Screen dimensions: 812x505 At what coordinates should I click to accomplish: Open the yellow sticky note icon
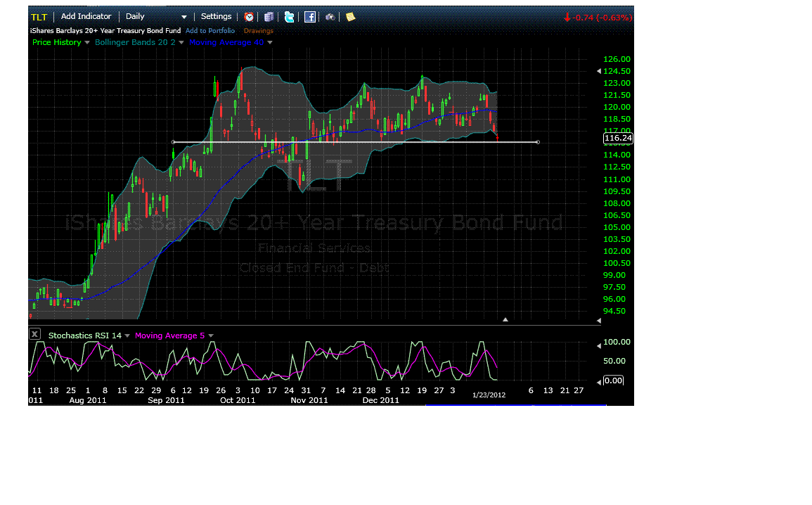[351, 17]
